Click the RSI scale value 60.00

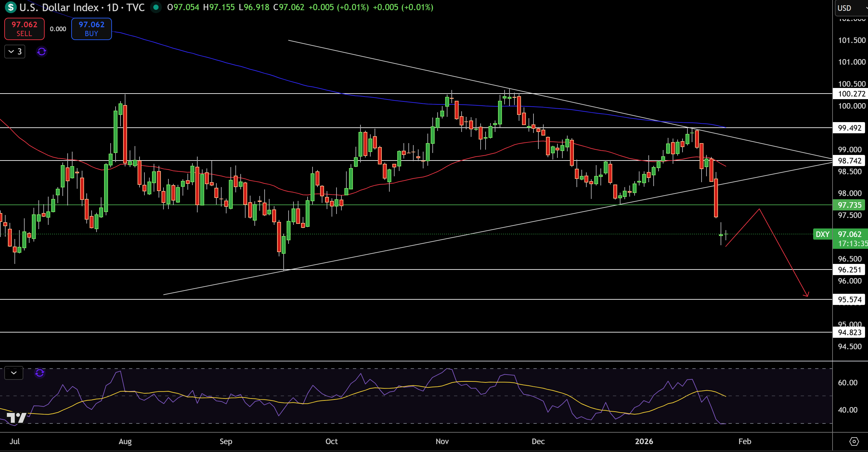pos(847,382)
